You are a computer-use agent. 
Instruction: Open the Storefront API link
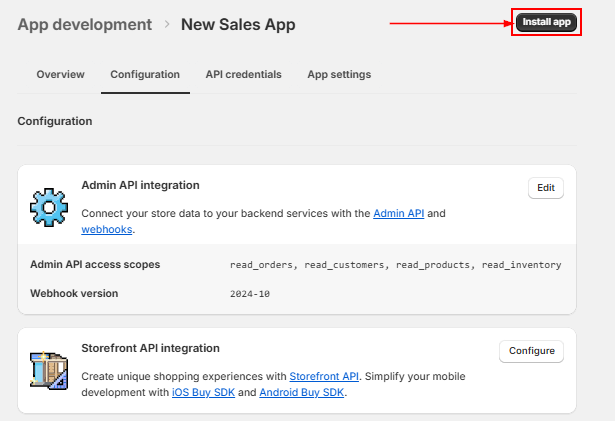click(x=323, y=376)
